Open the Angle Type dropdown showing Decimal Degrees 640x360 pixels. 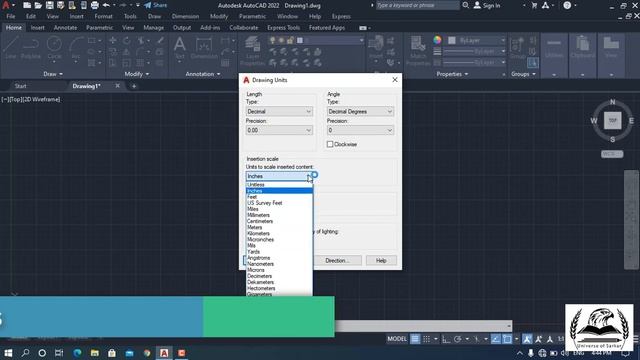tap(360, 111)
